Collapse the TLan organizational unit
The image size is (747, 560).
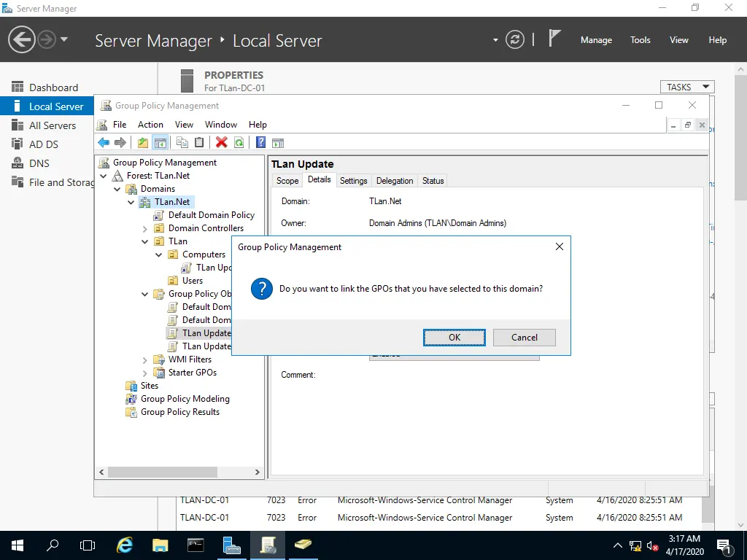tap(145, 241)
